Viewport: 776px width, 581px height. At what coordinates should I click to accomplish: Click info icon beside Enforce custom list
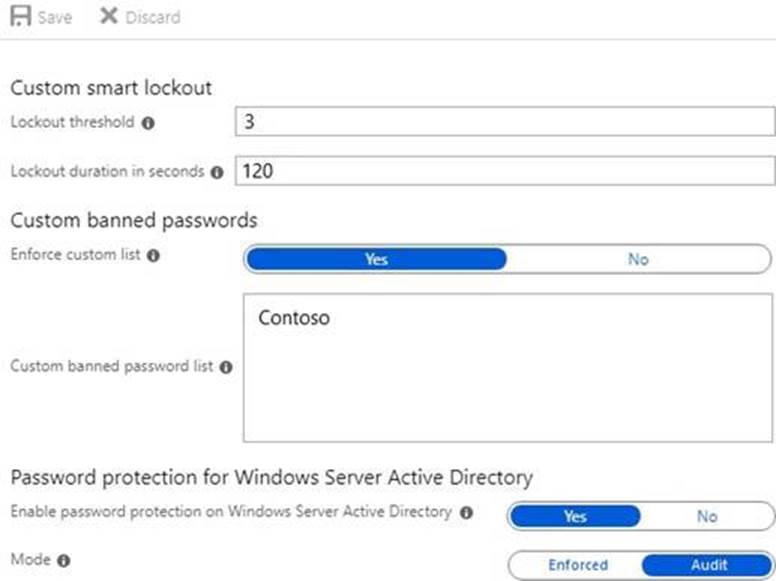click(153, 256)
